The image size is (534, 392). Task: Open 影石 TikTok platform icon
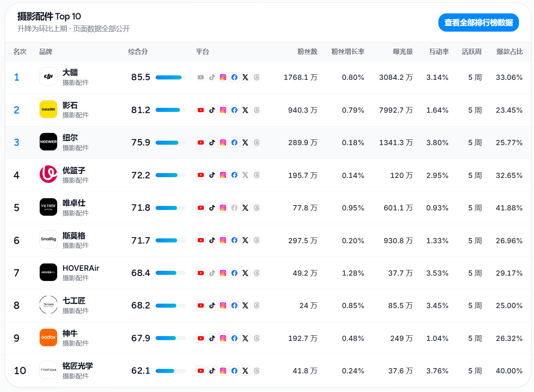[212, 110]
